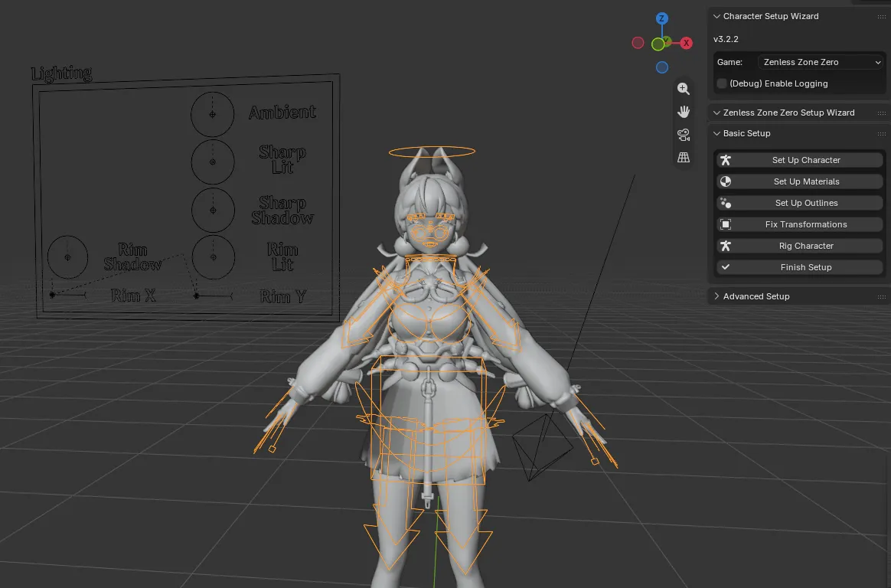This screenshot has width=891, height=588.
Task: Click the Lighting panel title text
Action: tap(61, 73)
